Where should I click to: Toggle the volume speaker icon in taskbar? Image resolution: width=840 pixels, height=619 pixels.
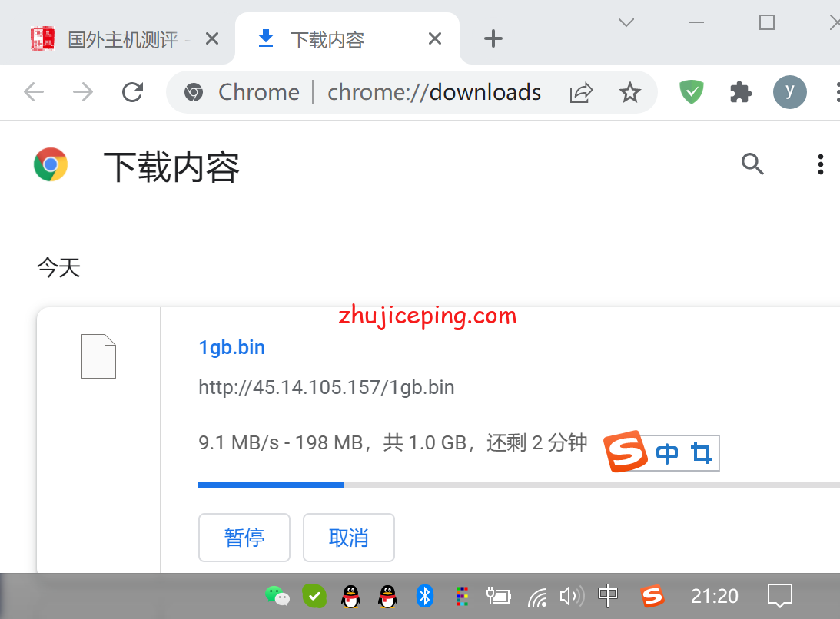pyautogui.click(x=571, y=596)
